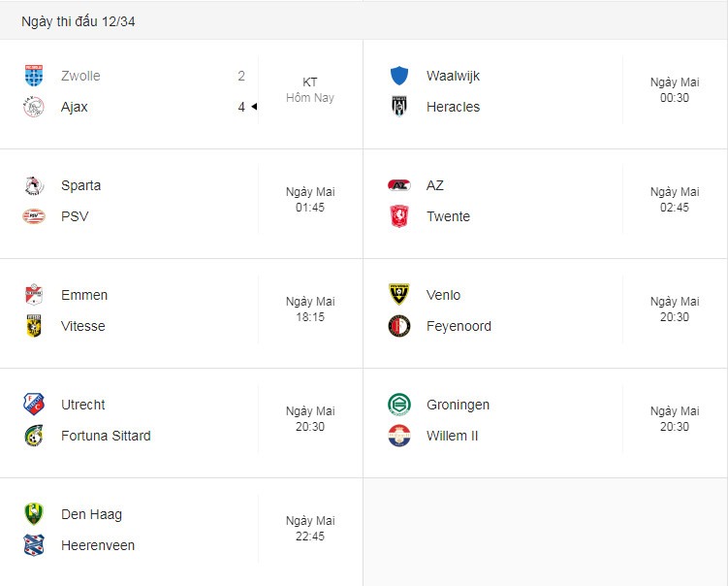Click the PEC Zwolle crest icon
The height and width of the screenshot is (586, 728).
34,76
